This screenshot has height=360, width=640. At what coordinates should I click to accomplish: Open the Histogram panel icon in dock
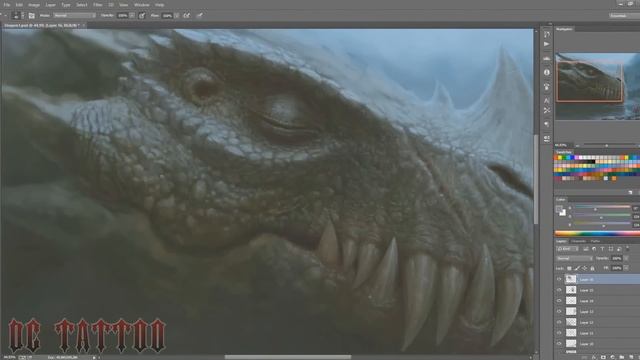pyautogui.click(x=547, y=59)
